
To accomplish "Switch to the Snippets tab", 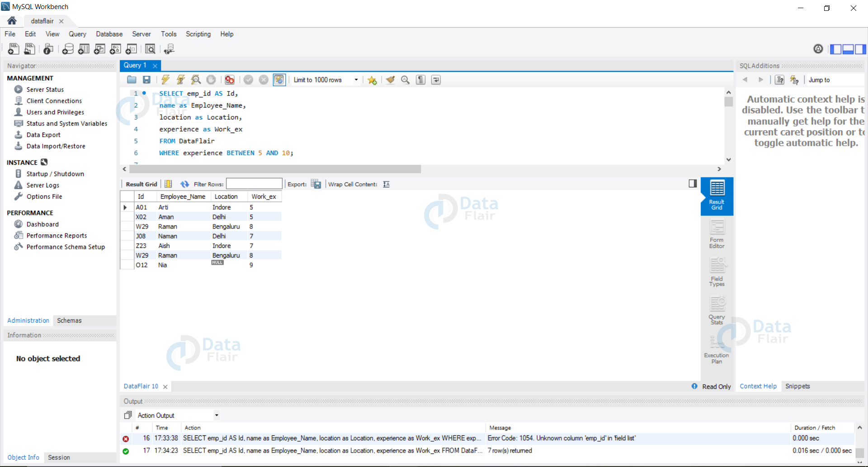I will (x=797, y=386).
